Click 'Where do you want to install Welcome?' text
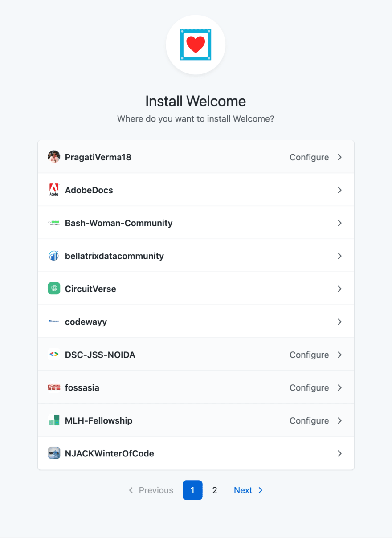Image resolution: width=392 pixels, height=538 pixels. coord(196,119)
